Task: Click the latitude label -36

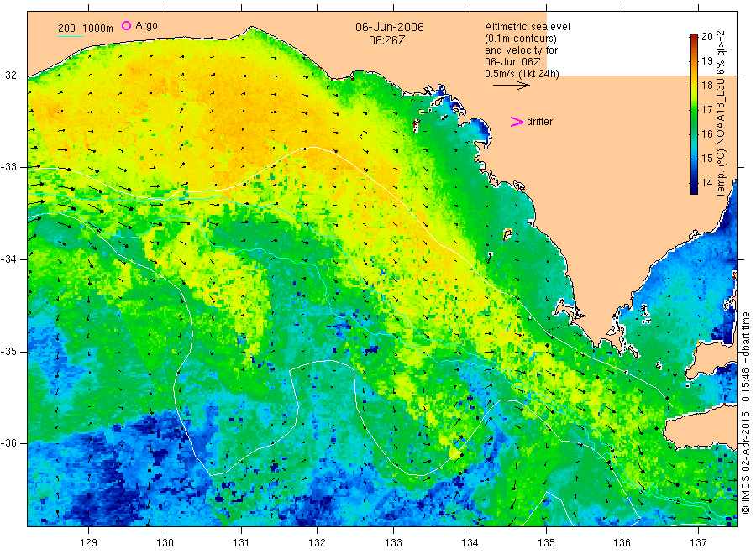Action: [x=8, y=443]
